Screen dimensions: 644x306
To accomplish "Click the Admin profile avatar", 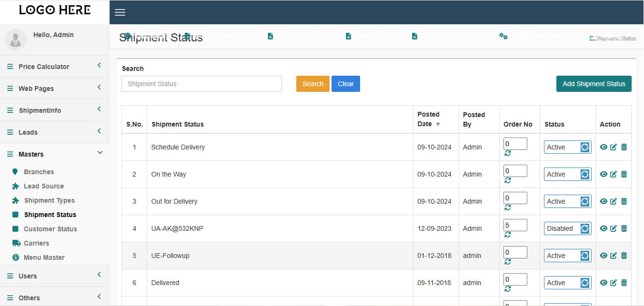I will pos(15,39).
